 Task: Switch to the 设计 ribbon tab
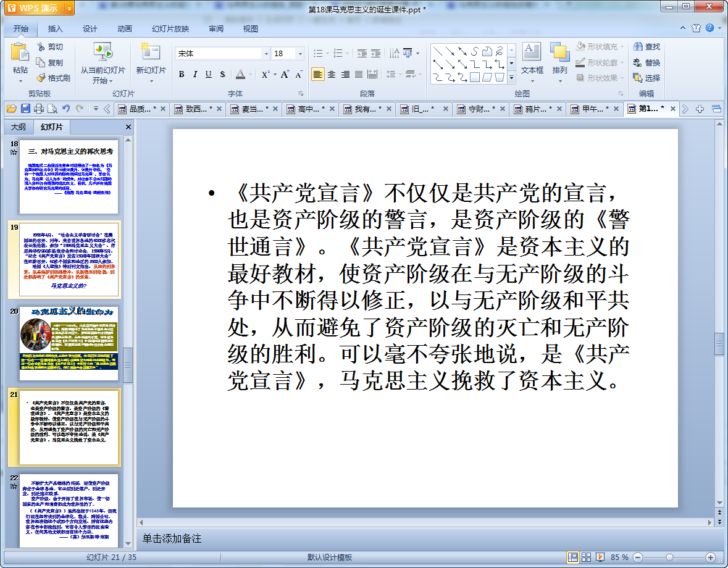(90, 29)
